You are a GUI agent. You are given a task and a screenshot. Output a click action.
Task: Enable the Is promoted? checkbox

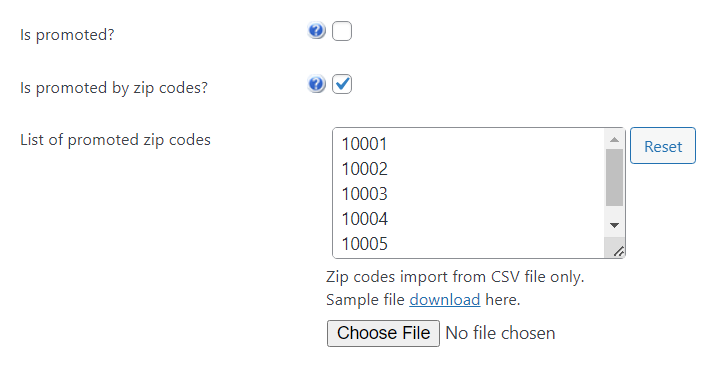pos(342,31)
